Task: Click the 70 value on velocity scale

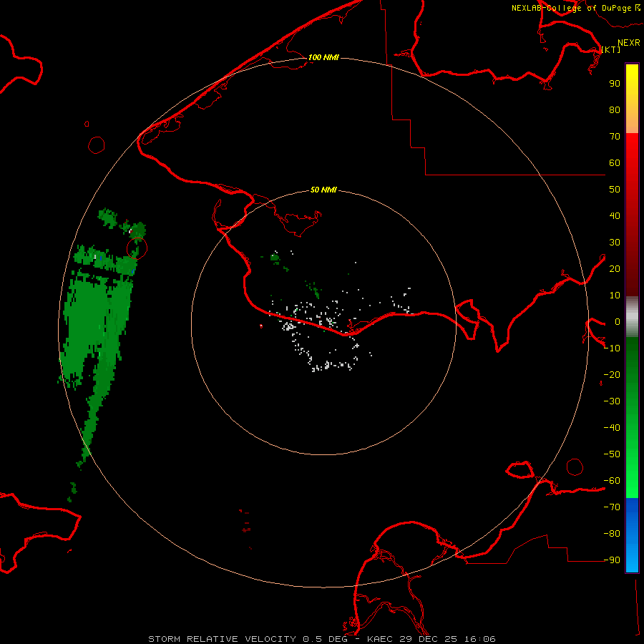Action: tap(615, 137)
